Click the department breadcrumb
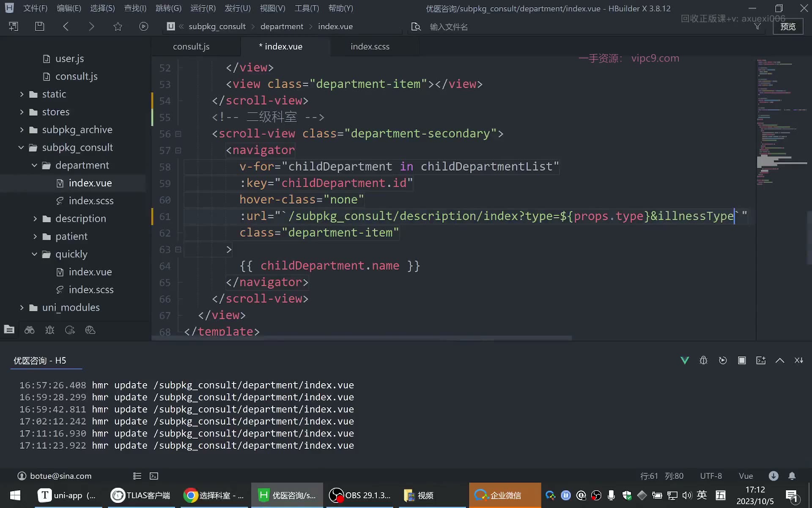 click(282, 26)
